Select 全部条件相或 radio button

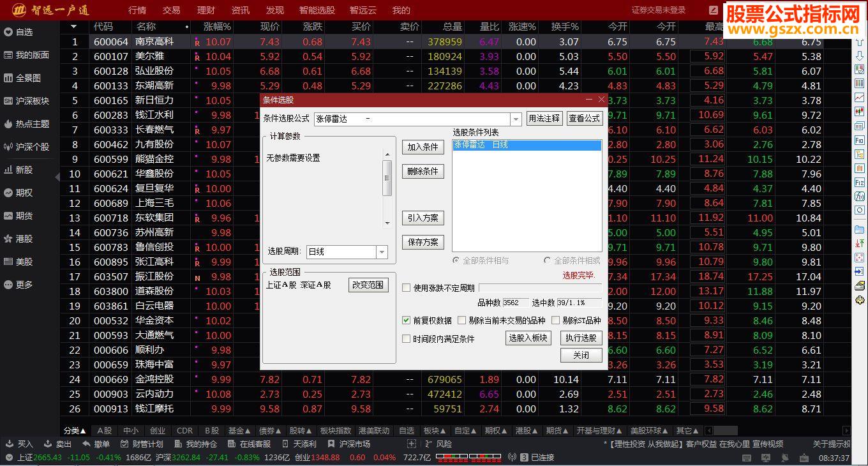tap(547, 260)
